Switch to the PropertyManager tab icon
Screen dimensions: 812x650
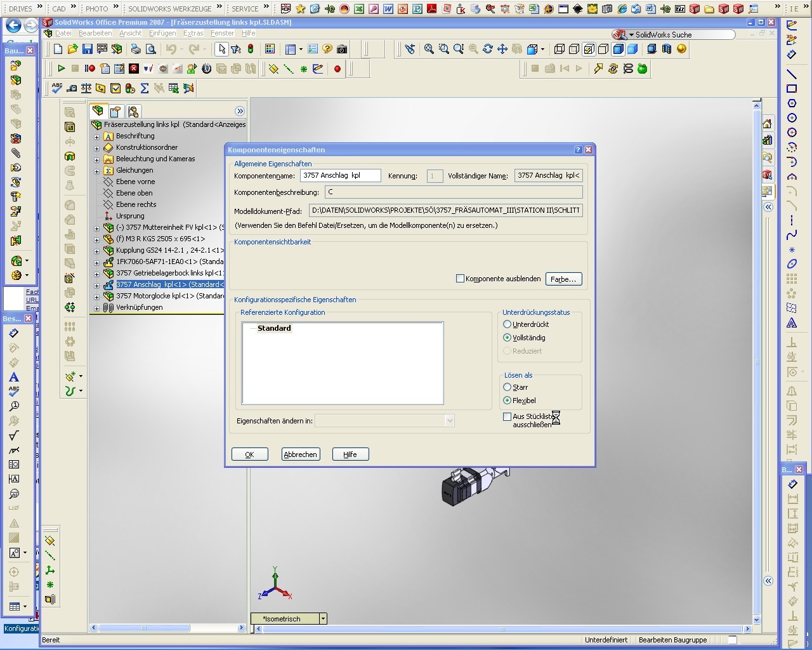click(115, 112)
